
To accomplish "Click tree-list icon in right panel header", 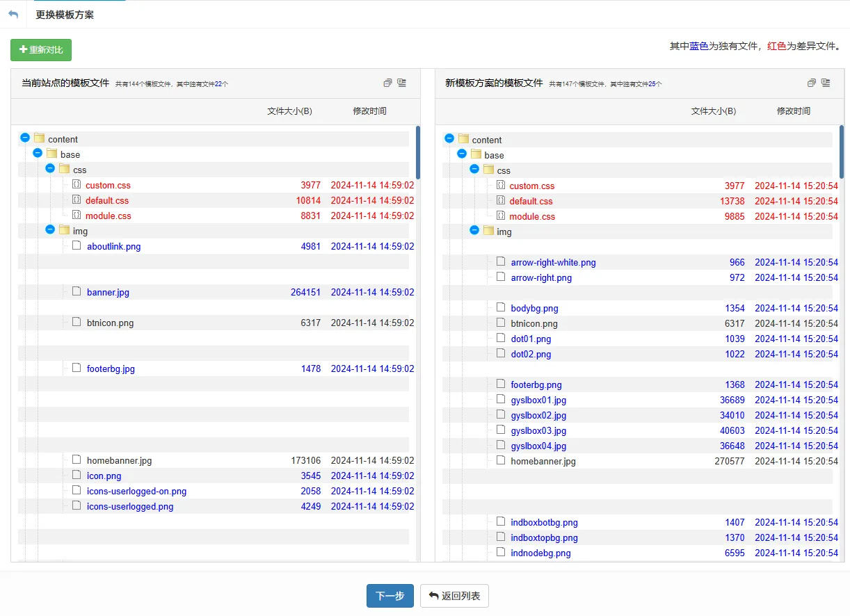I will pyautogui.click(x=826, y=83).
